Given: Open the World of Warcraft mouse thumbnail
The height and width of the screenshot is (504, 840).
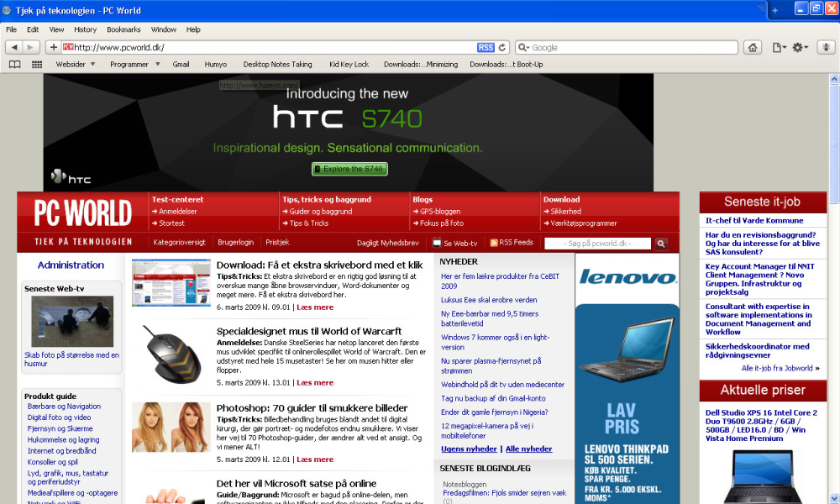Looking at the screenshot, I should point(171,354).
